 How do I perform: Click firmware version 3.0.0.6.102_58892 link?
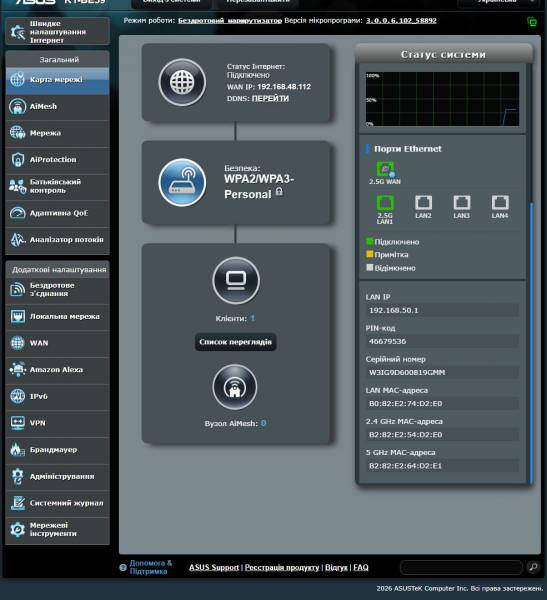(x=401, y=21)
